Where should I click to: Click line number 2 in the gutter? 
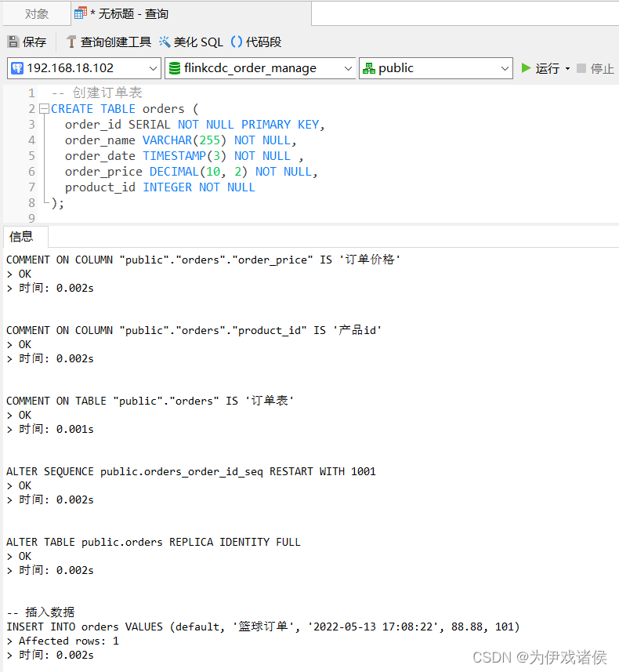[31, 109]
